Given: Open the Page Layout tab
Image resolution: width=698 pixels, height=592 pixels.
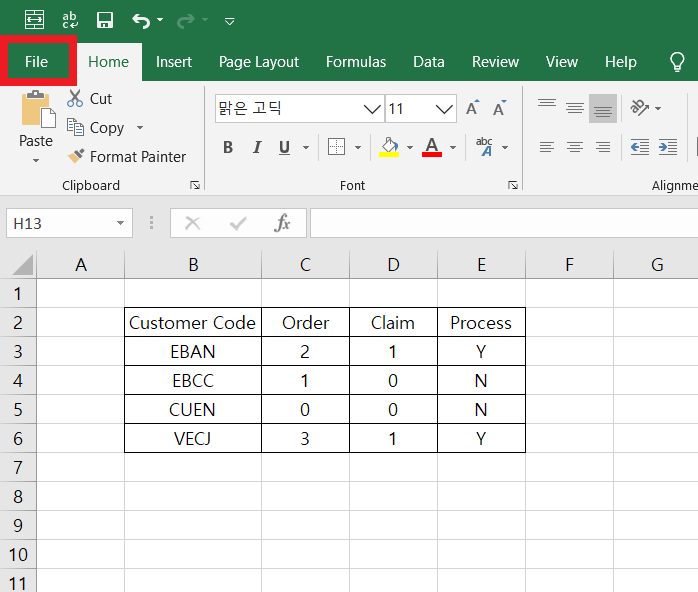Looking at the screenshot, I should (259, 61).
